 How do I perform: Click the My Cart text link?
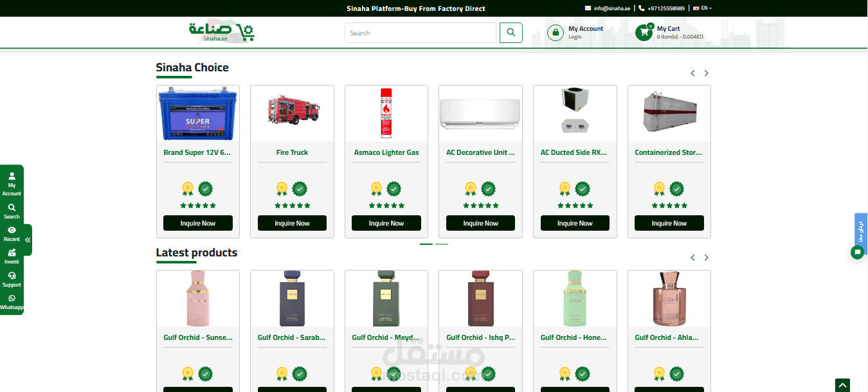click(668, 28)
